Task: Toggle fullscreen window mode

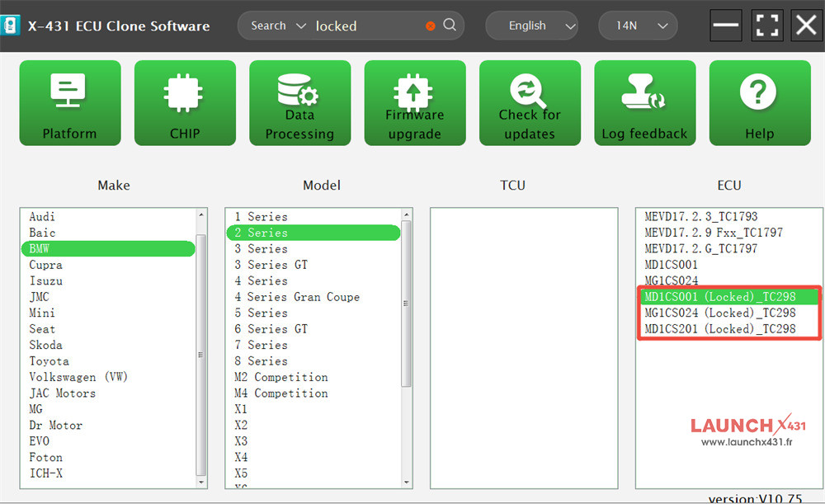Action: point(766,26)
